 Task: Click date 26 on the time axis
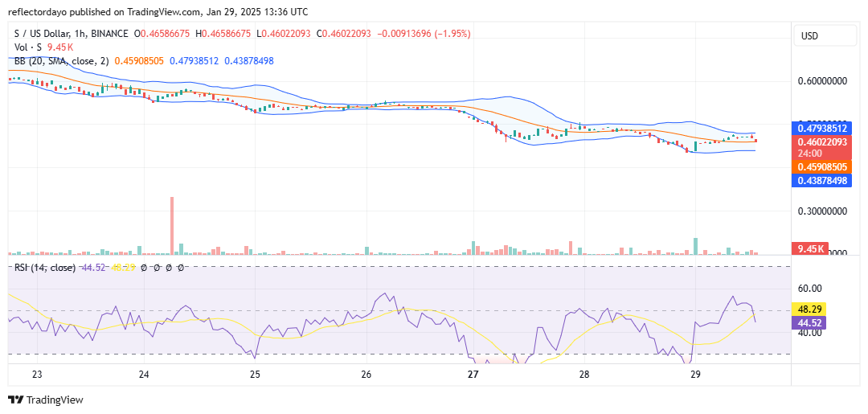[x=366, y=374]
